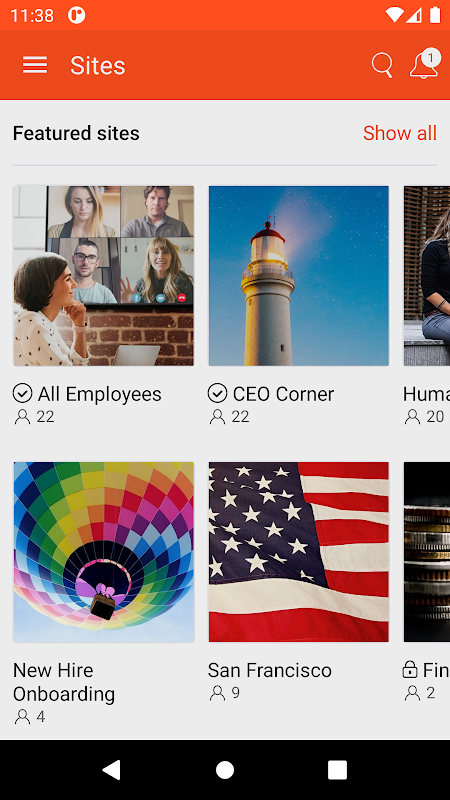The image size is (450, 800).
Task: Open the All Employees site title
Action: coord(99,394)
